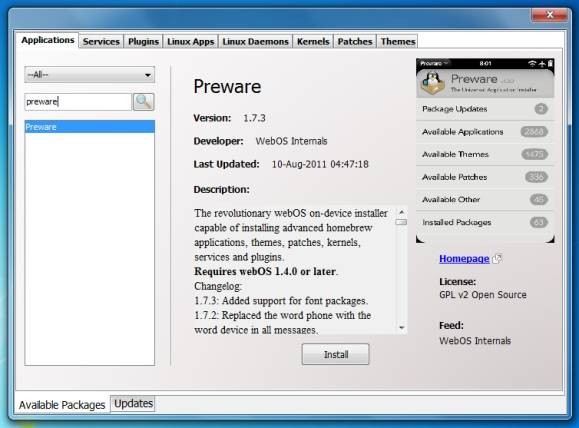This screenshot has height=428, width=579.
Task: Open the Themes tab
Action: click(x=398, y=41)
